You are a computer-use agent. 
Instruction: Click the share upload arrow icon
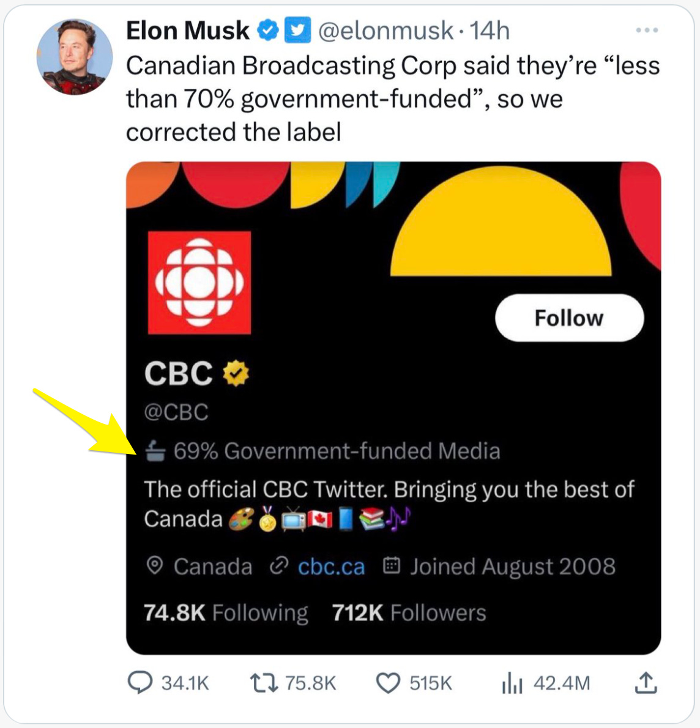[x=646, y=682]
